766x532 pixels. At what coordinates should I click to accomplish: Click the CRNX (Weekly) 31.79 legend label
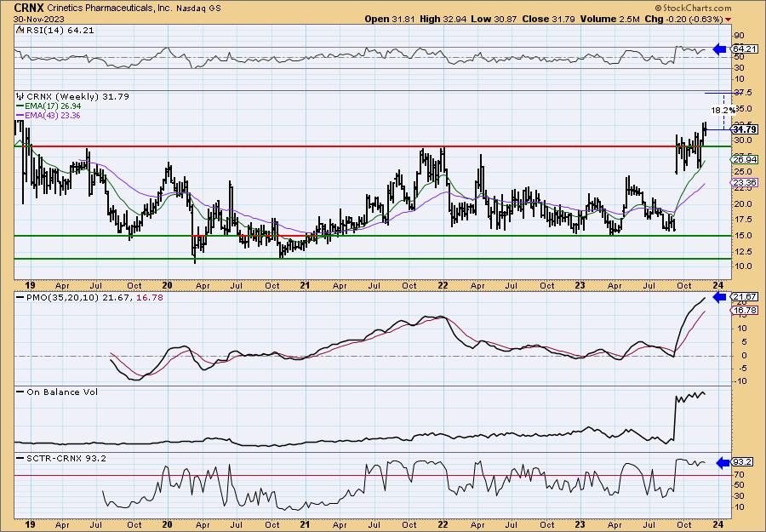(77, 97)
